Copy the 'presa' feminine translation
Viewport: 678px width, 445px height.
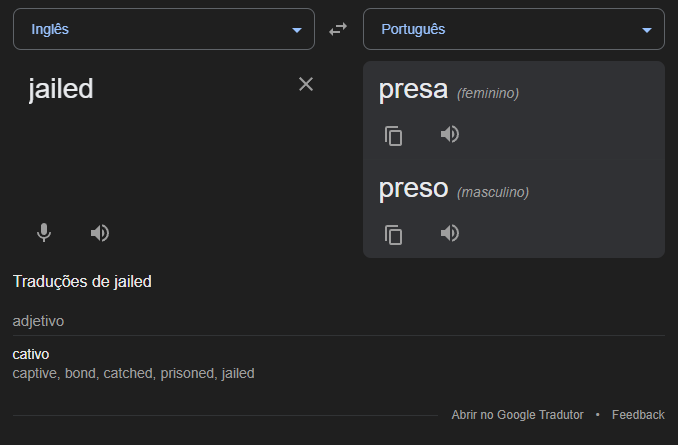(x=393, y=136)
